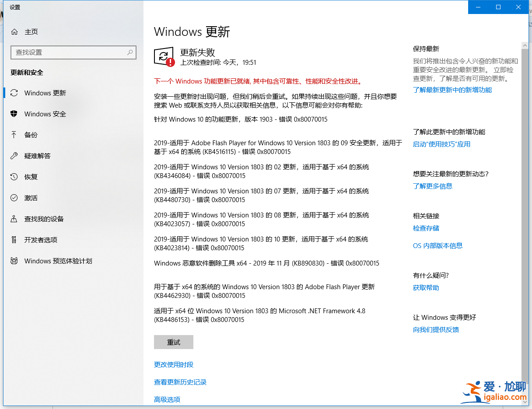Click the Windows 更新 sync icon

pos(14,93)
